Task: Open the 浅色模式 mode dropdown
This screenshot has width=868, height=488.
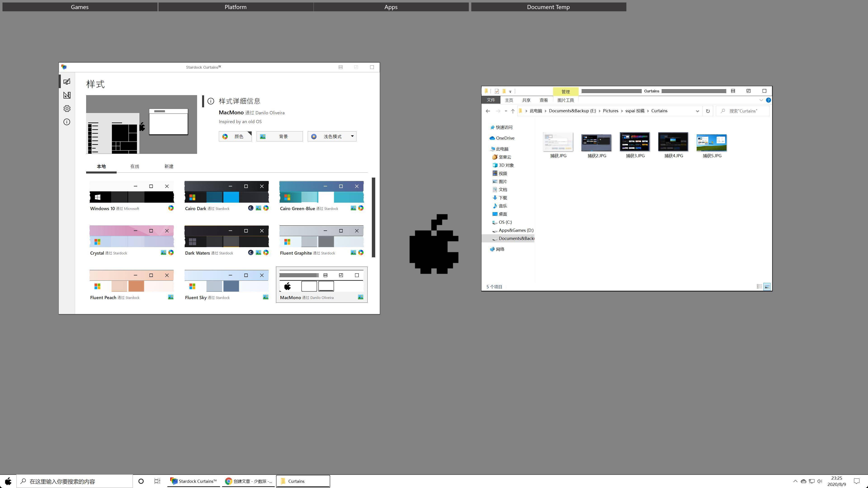Action: [x=332, y=136]
